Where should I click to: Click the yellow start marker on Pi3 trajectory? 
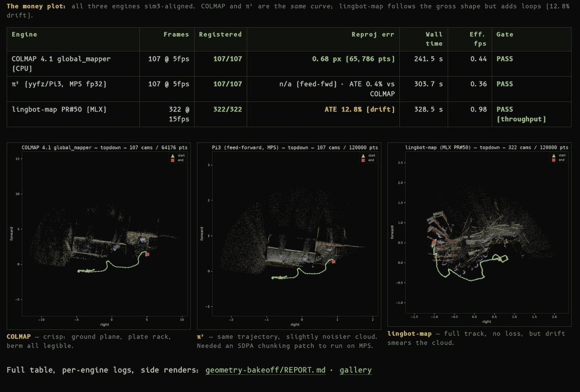tap(281, 277)
